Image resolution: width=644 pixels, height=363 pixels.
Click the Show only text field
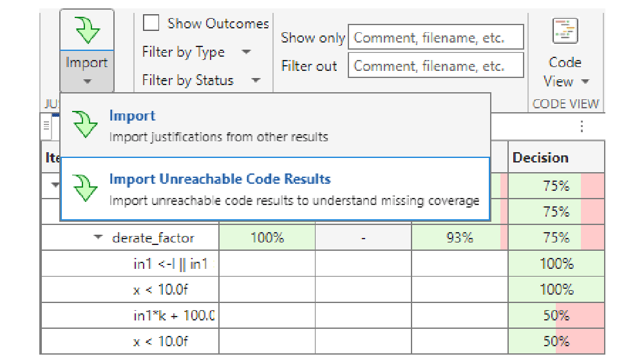tap(435, 37)
